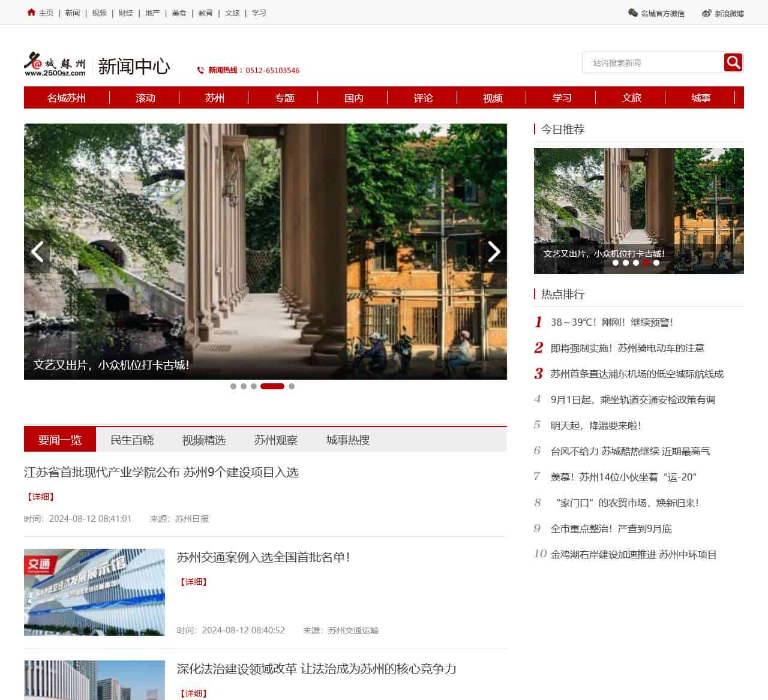Select the third main carousel dot
The width and height of the screenshot is (768, 700).
click(254, 386)
